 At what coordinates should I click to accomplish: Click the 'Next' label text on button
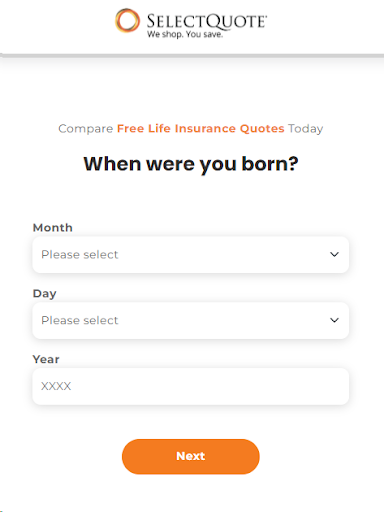pyautogui.click(x=191, y=456)
